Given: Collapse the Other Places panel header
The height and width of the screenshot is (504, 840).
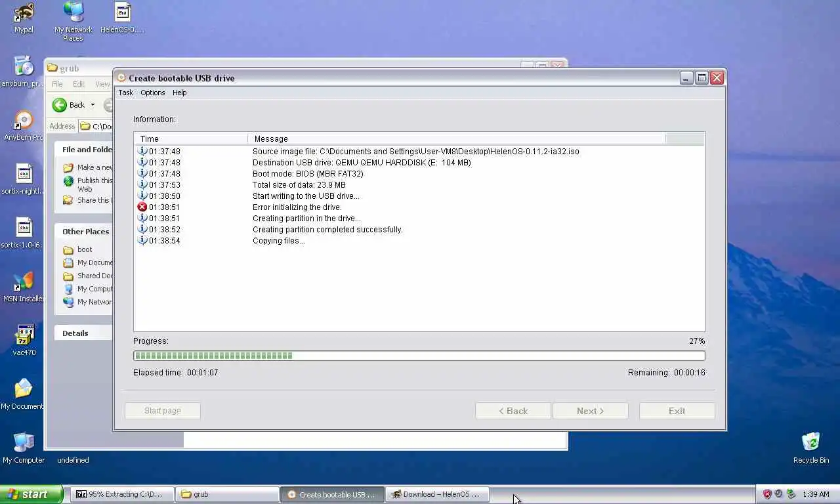Looking at the screenshot, I should click(83, 232).
